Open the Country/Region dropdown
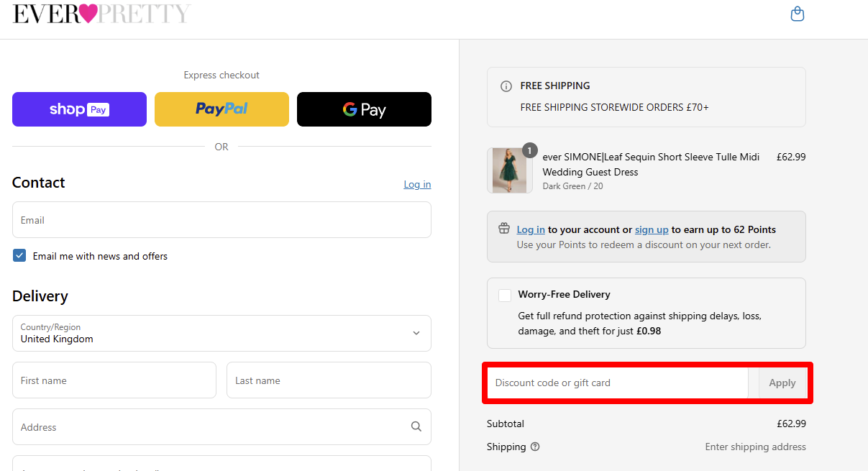This screenshot has width=868, height=471. (x=221, y=333)
